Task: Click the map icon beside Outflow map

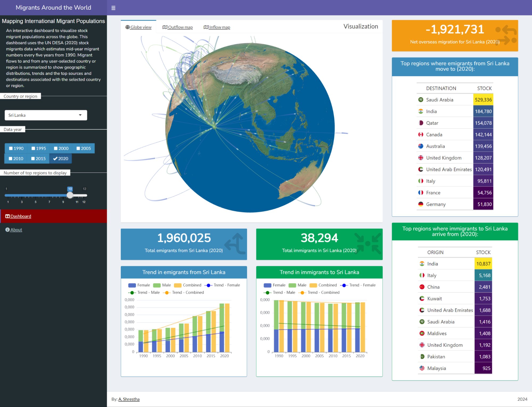Action: [x=165, y=27]
